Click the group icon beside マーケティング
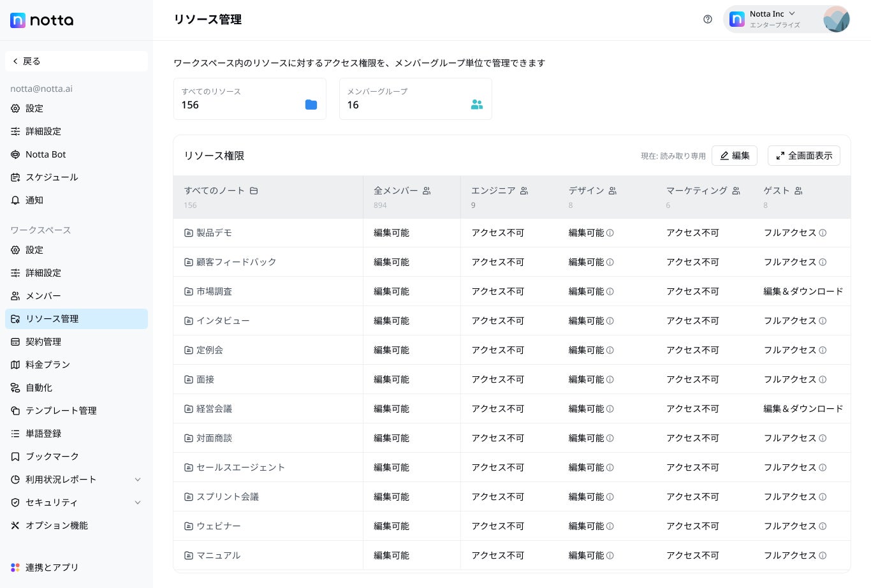The image size is (871, 588). tap(736, 191)
